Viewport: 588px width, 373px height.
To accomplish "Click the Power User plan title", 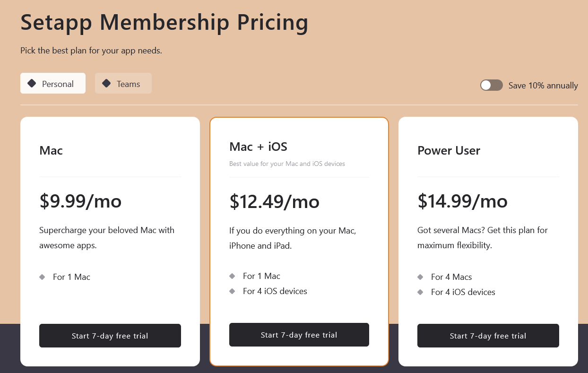I will (x=449, y=150).
